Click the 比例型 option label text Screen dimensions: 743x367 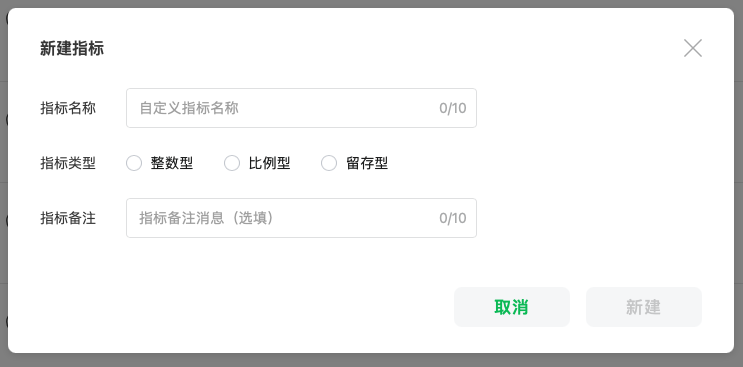[x=269, y=163]
